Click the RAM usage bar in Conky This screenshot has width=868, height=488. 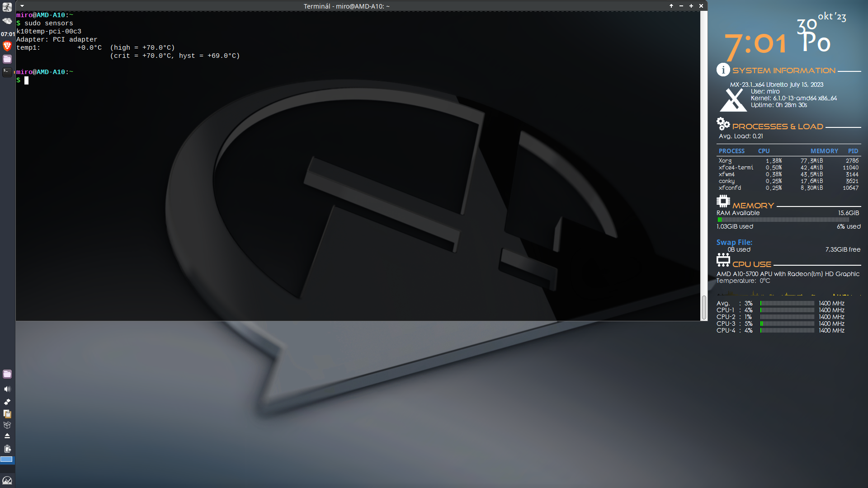pos(783,220)
